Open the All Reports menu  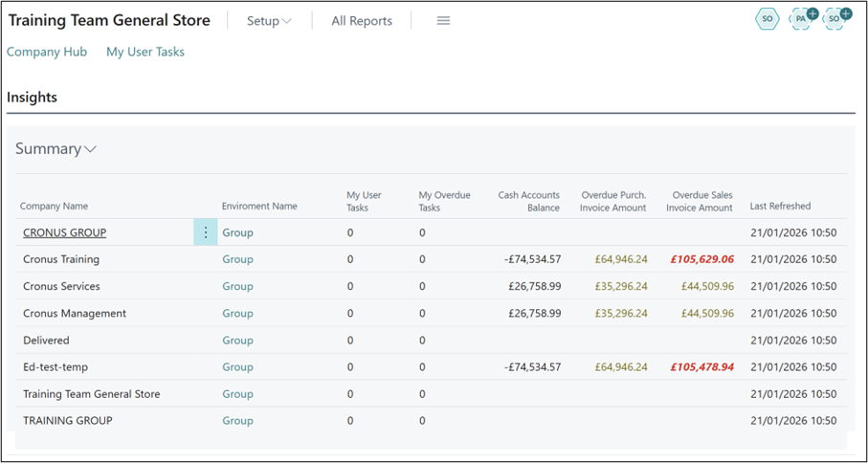point(362,21)
